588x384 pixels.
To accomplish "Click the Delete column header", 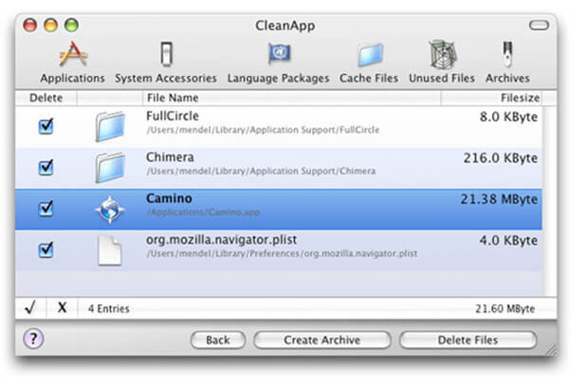I will pos(46,98).
